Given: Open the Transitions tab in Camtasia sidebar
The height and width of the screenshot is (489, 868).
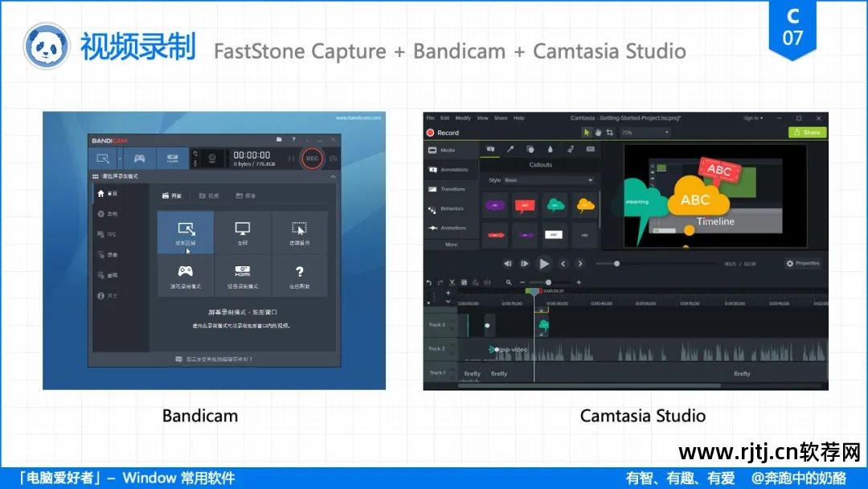Looking at the screenshot, I should click(452, 189).
